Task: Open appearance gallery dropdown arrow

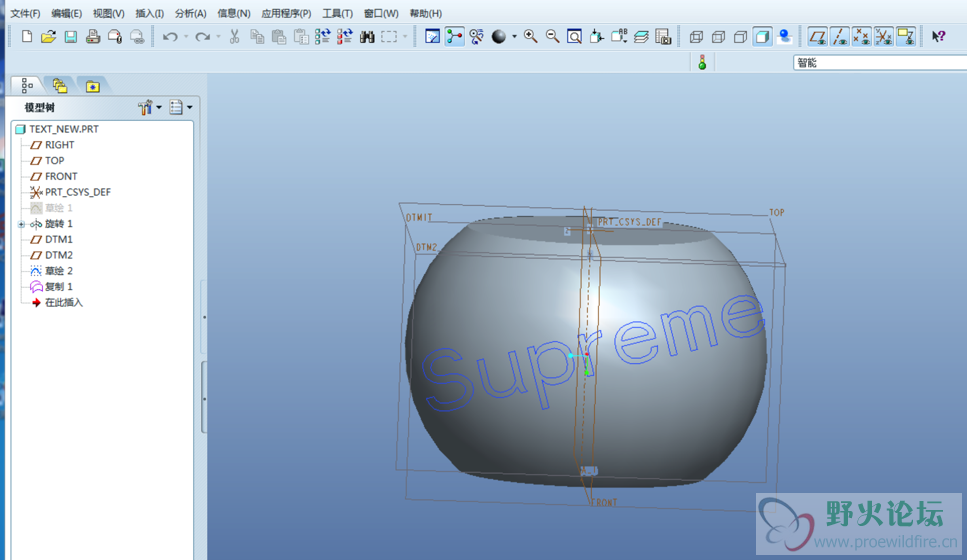Action: pos(514,37)
